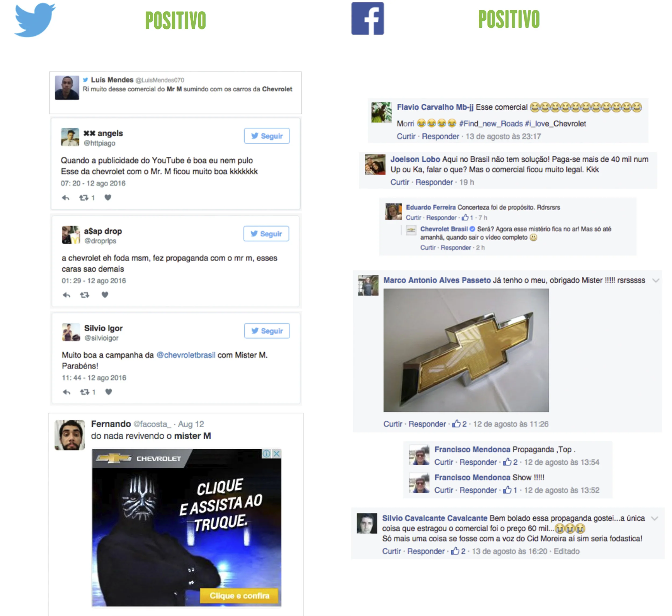Open the ad info icon on Chevrolet banner
672x616 pixels.
click(x=266, y=454)
